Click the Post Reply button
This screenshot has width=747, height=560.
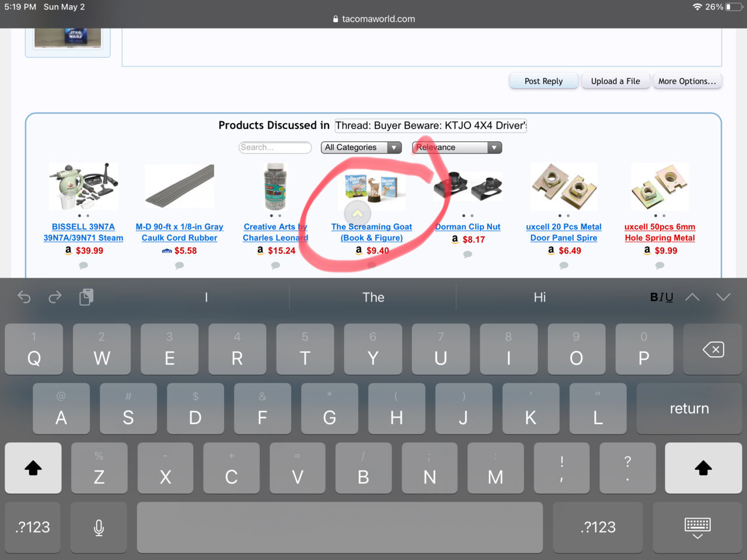[543, 81]
